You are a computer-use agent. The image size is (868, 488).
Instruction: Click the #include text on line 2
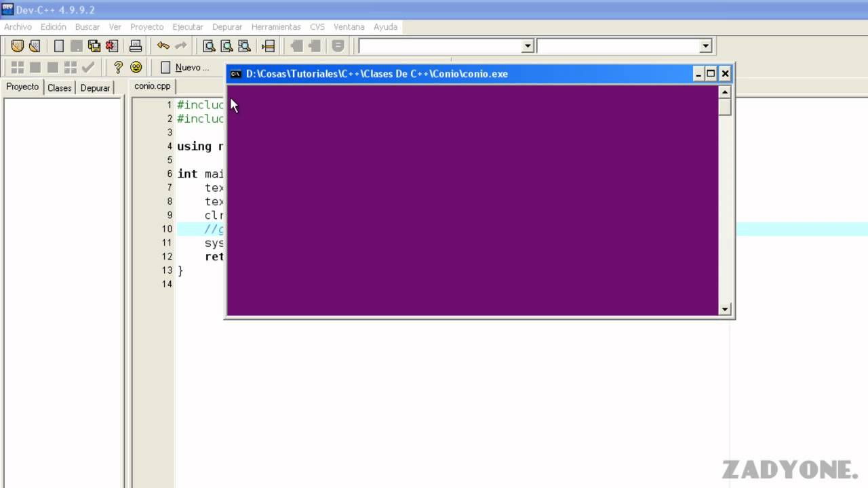pos(201,119)
